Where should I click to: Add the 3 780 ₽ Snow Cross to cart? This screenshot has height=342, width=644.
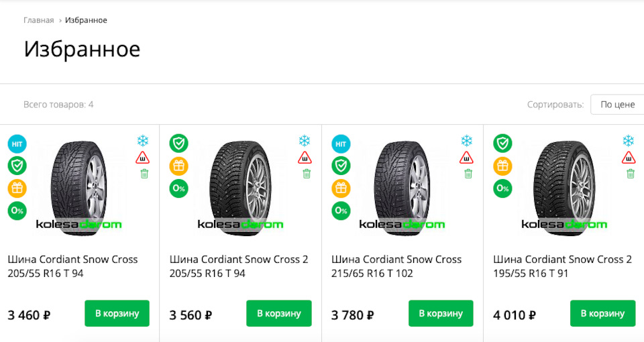[x=441, y=313]
